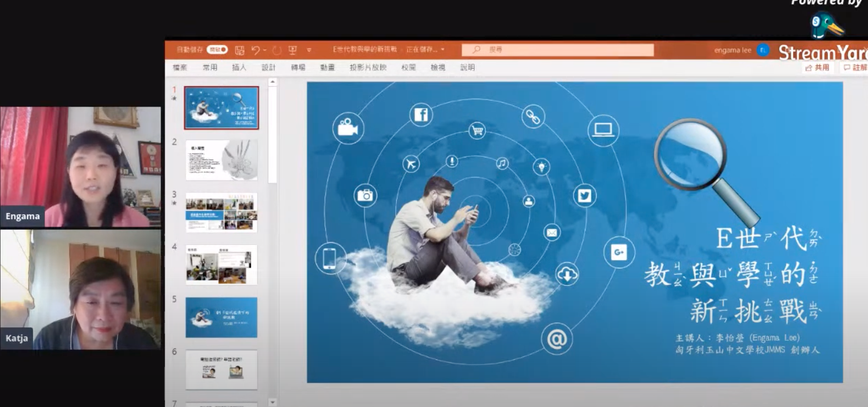
Task: Click the shopping cart icon on slide
Action: coord(477,130)
